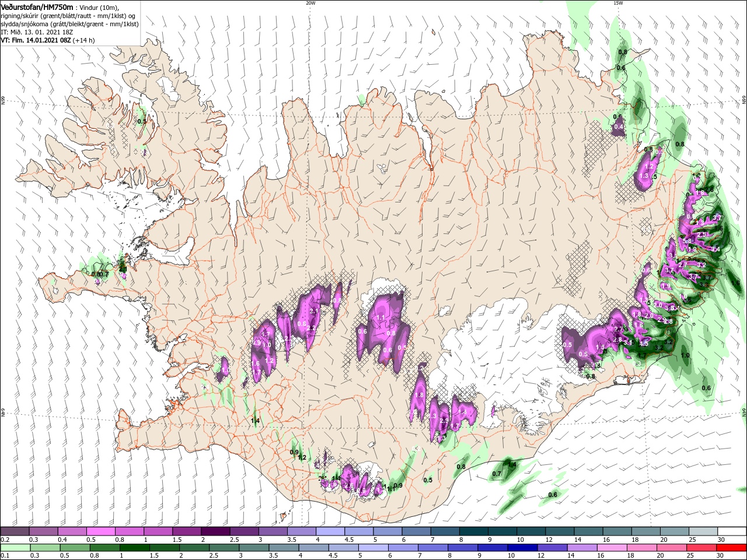Pick darkest purple snow swatch 2–2.5
The image size is (747, 560).
pyautogui.click(x=215, y=531)
